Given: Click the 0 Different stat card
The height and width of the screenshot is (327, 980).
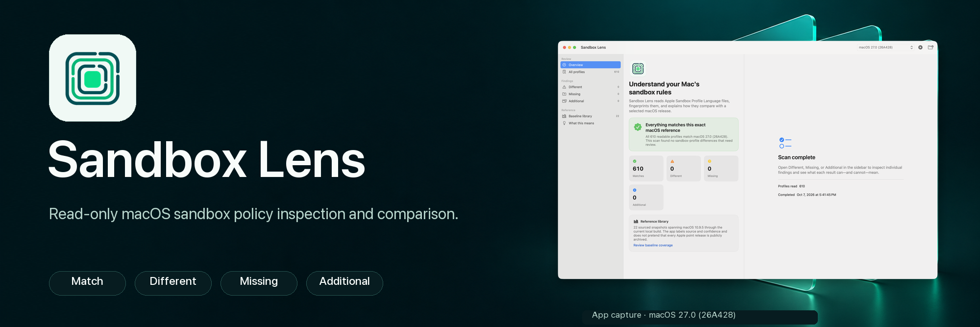Looking at the screenshot, I should coord(684,169).
